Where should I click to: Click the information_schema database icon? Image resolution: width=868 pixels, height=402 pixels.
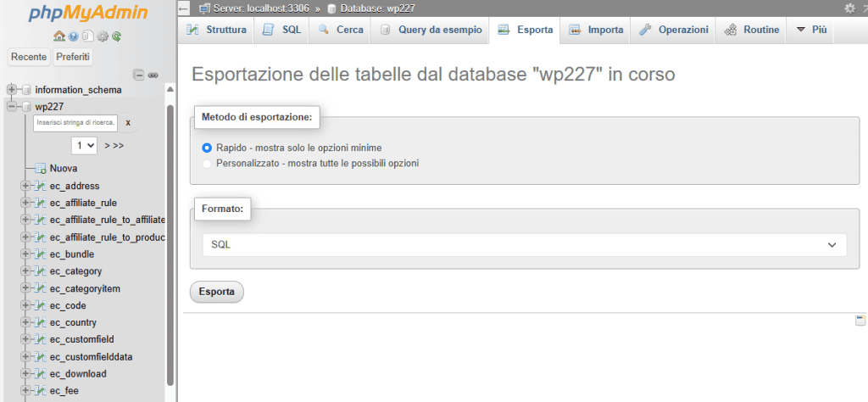pos(26,90)
